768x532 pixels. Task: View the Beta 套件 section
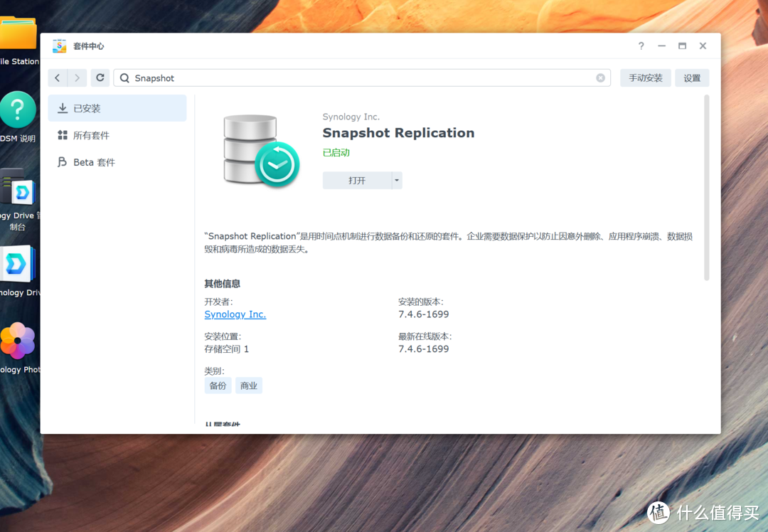96,162
